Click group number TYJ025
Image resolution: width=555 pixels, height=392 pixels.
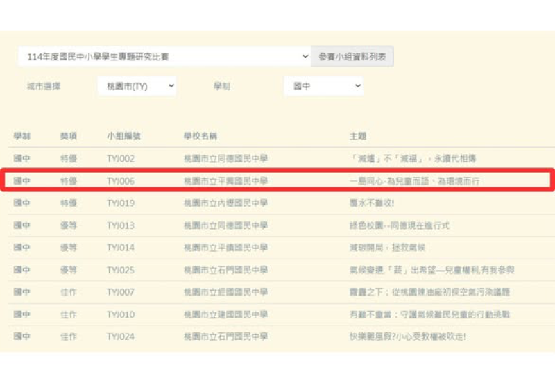pyautogui.click(x=121, y=270)
